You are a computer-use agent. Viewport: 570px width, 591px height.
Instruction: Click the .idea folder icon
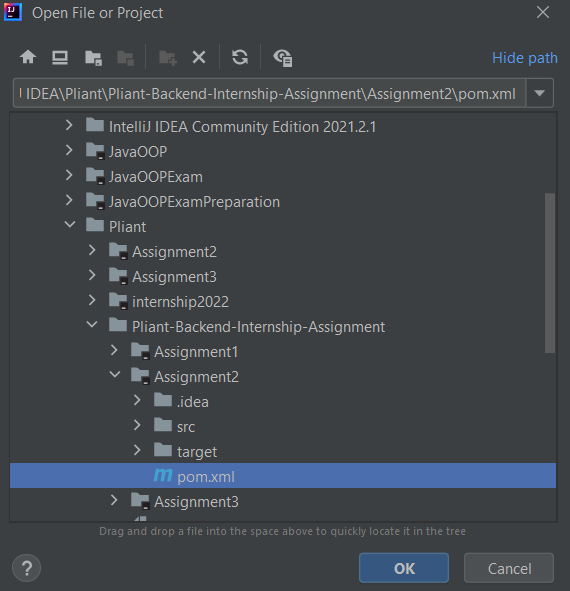point(163,400)
